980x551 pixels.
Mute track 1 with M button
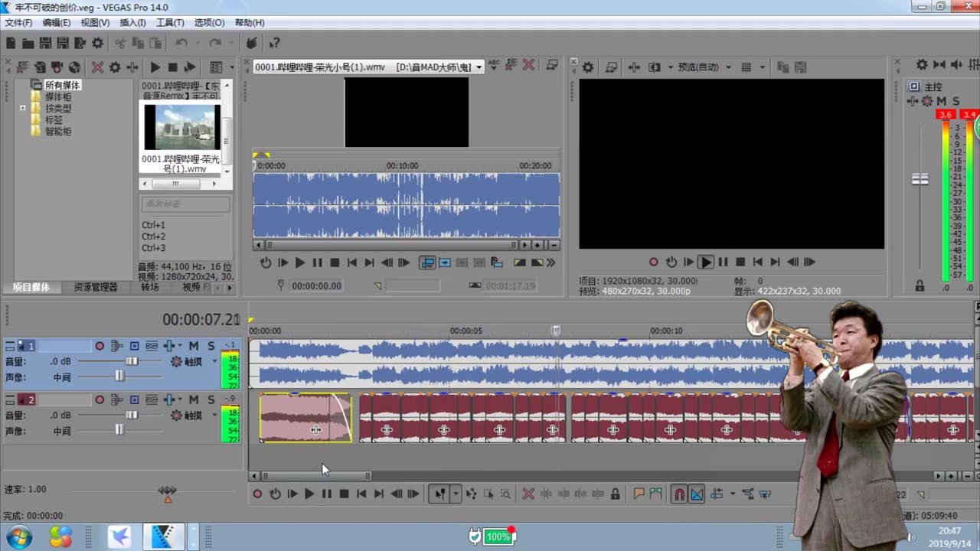[x=194, y=346]
